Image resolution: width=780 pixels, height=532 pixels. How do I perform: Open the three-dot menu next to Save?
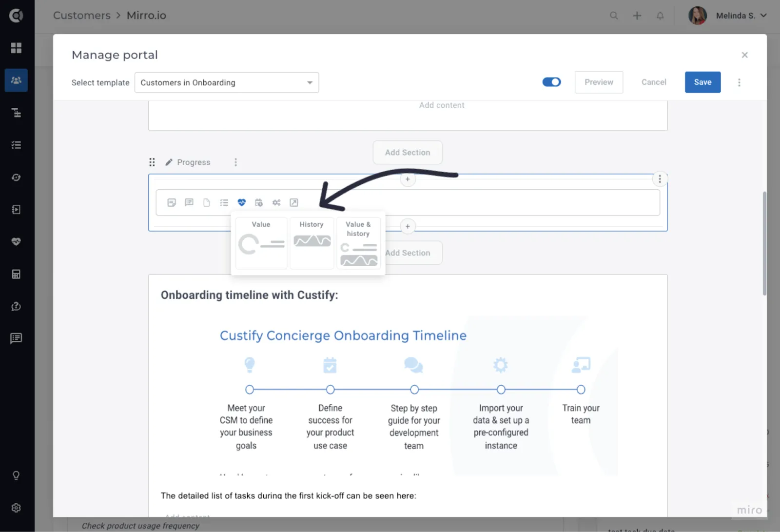739,82
